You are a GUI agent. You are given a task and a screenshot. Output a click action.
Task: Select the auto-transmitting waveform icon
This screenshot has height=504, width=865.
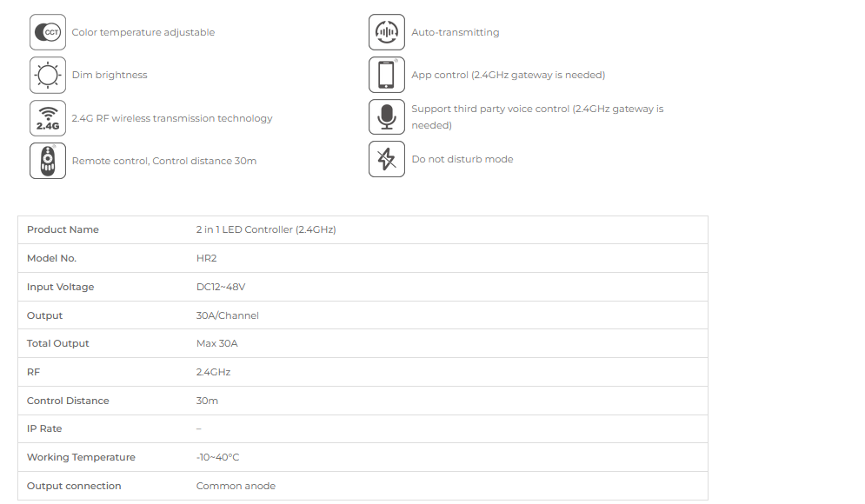click(x=387, y=32)
